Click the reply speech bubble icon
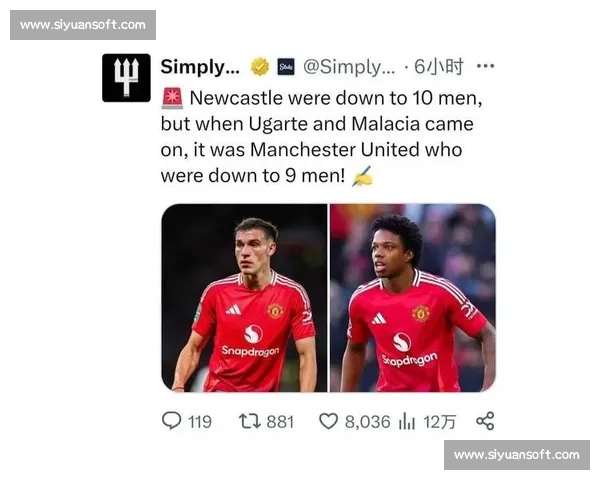 pyautogui.click(x=171, y=421)
